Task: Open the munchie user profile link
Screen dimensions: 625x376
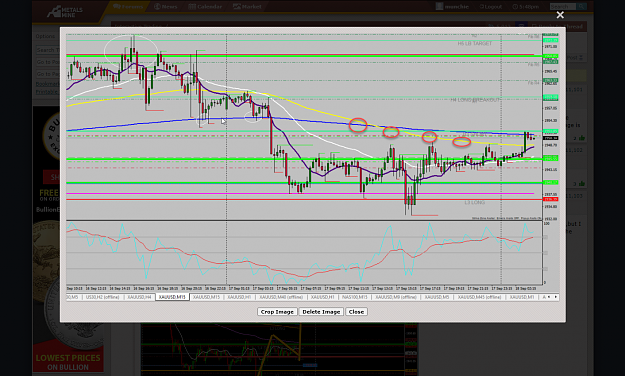Action: (452, 6)
